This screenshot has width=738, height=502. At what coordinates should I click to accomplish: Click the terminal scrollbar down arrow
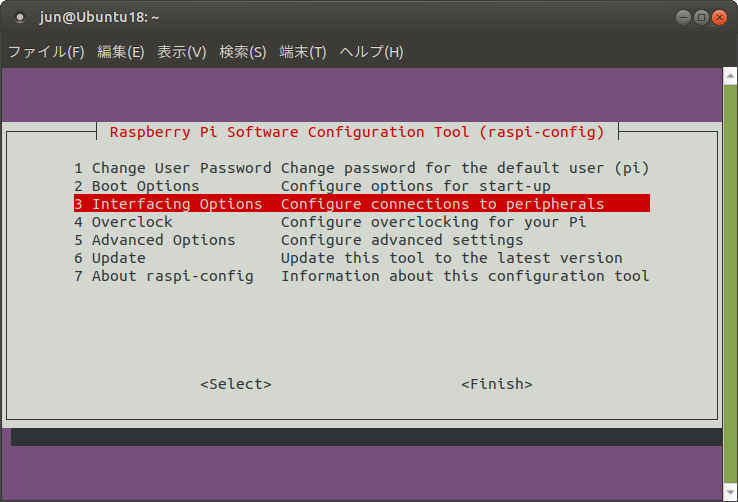pyautogui.click(x=730, y=492)
